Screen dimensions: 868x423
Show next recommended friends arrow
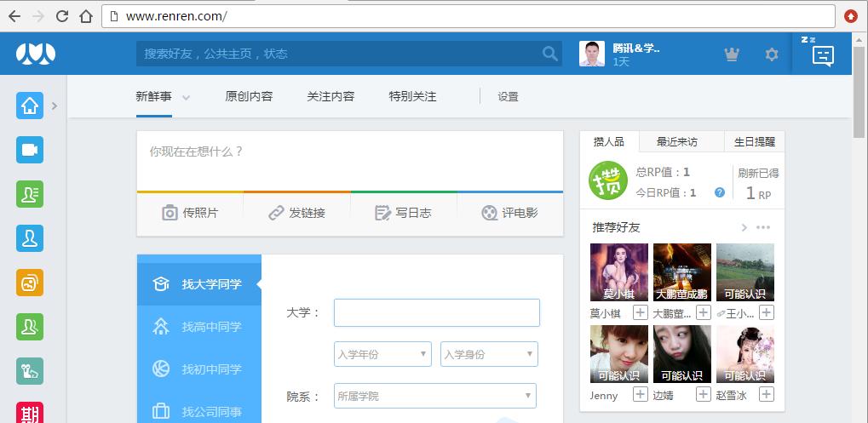(744, 227)
